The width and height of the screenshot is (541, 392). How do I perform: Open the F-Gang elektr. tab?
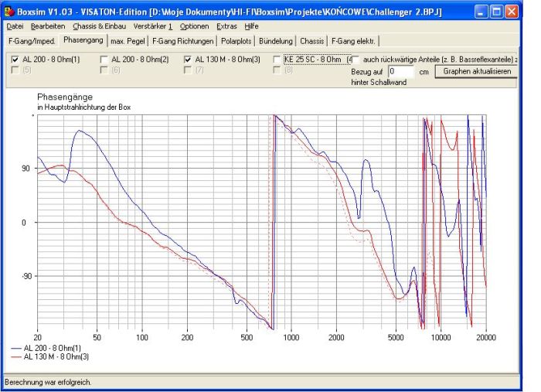(x=353, y=41)
